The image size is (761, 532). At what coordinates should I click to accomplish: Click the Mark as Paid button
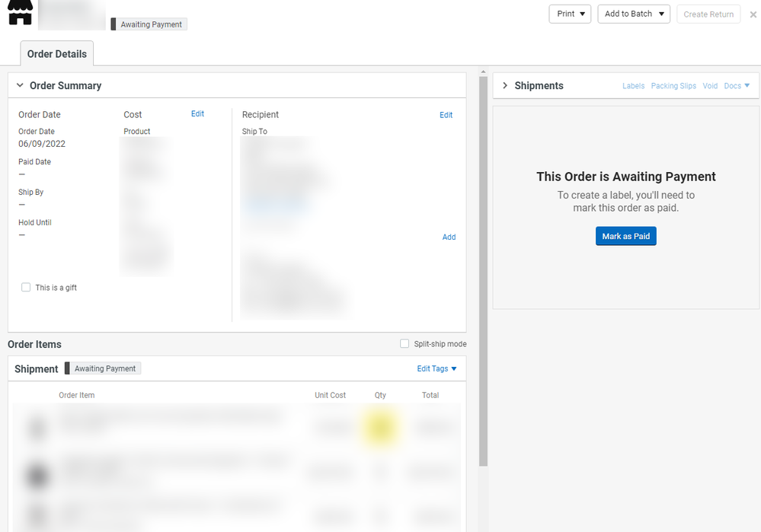[x=625, y=236]
